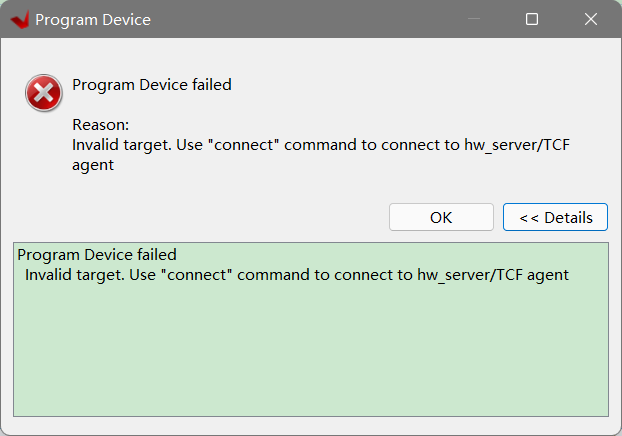Click the Vivado logo in title bar
This screenshot has height=436, width=622.
click(x=20, y=19)
